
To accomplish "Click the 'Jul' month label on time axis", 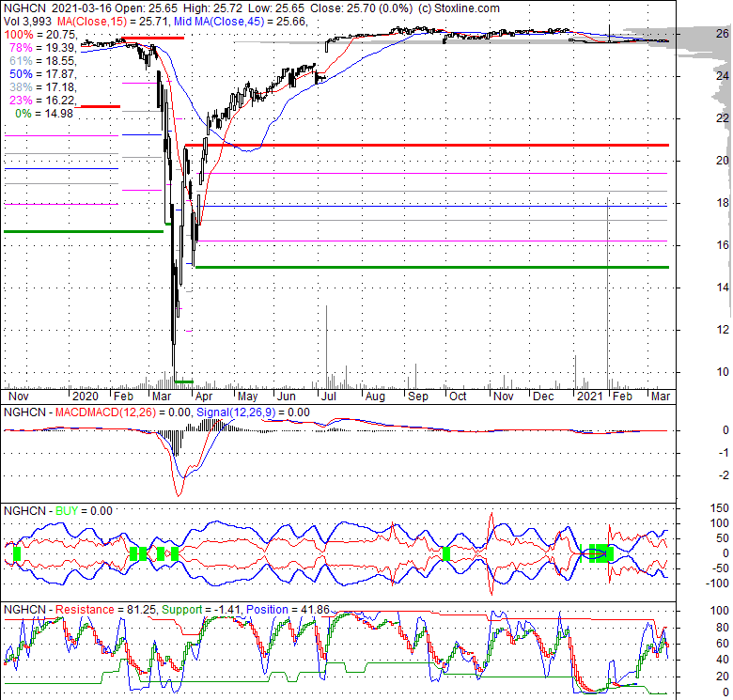I will click(329, 397).
